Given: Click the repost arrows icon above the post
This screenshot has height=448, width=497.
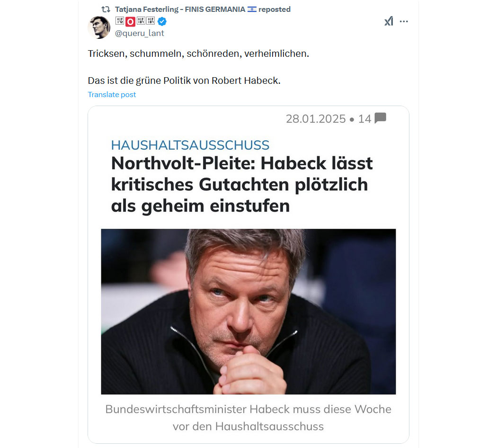Looking at the screenshot, I should pyautogui.click(x=106, y=9).
